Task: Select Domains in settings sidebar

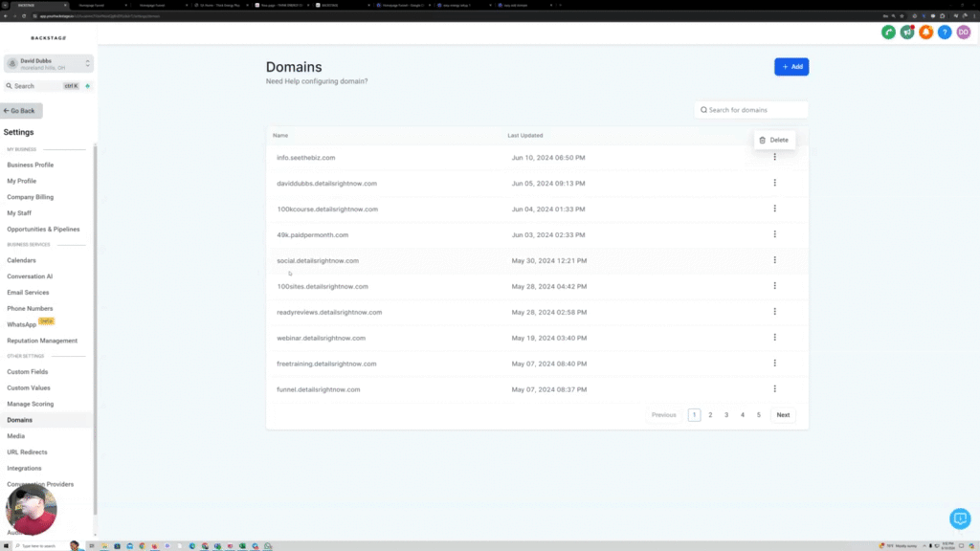Action: coord(19,421)
